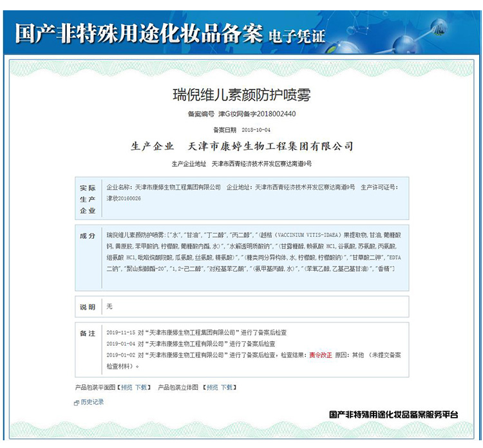Click footer text 国产非特殊用途化妆品备案服务平台
The height and width of the screenshot is (448, 483).
click(393, 415)
